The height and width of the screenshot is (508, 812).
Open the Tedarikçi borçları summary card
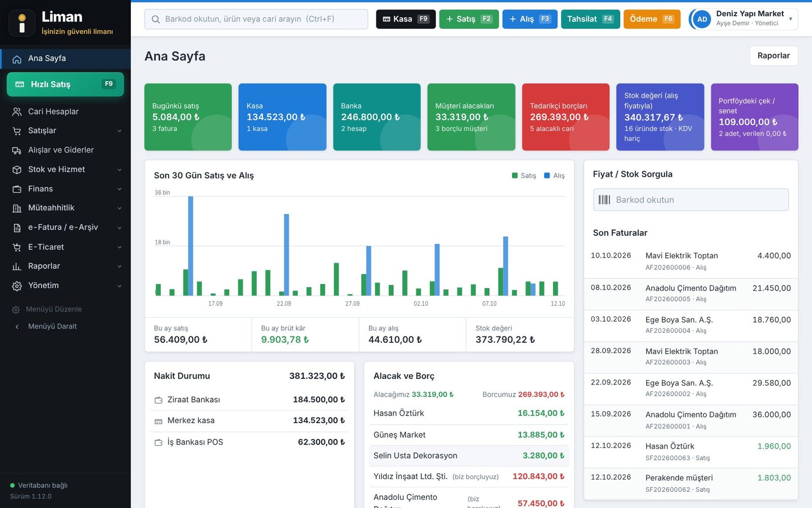565,117
